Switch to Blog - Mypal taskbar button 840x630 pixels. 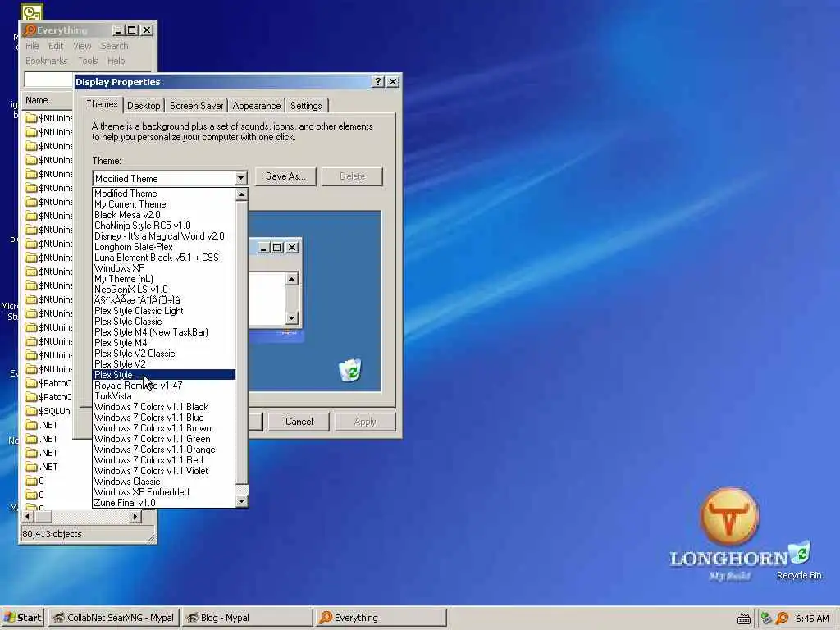[x=247, y=618]
